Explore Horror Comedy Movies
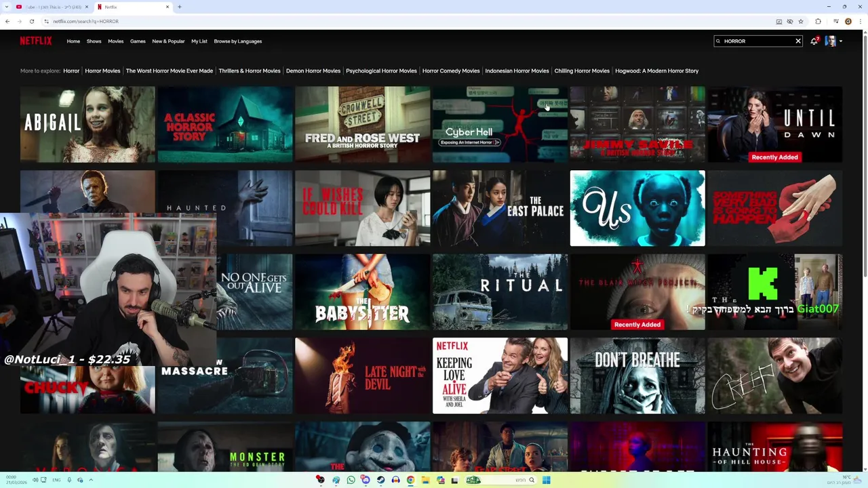This screenshot has width=868, height=488. click(x=451, y=70)
